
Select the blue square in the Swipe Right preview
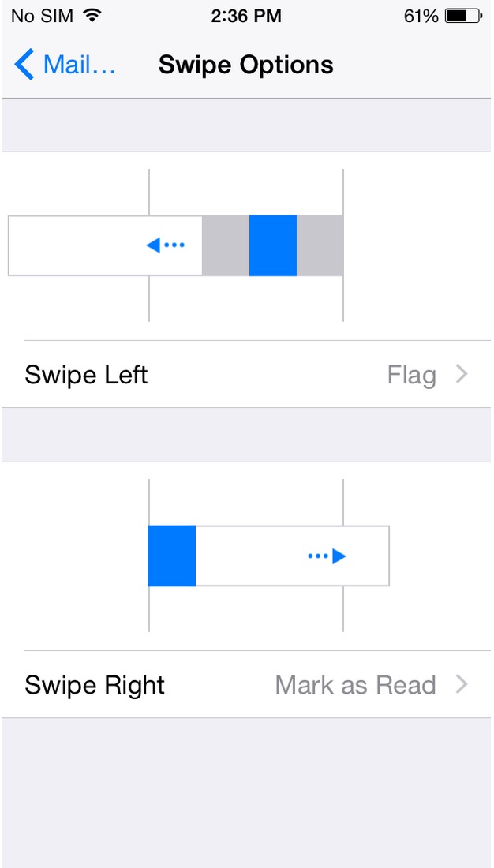click(x=172, y=556)
